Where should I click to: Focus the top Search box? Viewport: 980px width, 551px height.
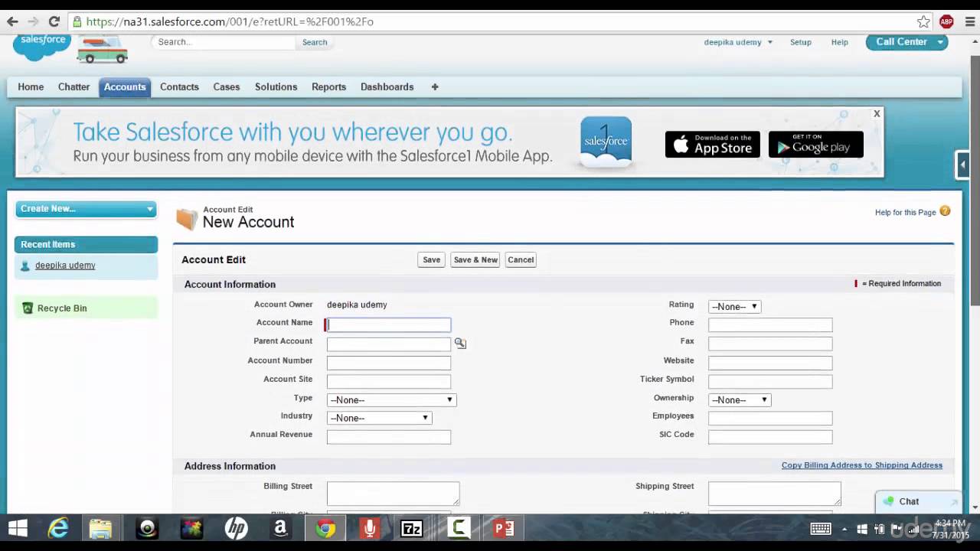(224, 42)
